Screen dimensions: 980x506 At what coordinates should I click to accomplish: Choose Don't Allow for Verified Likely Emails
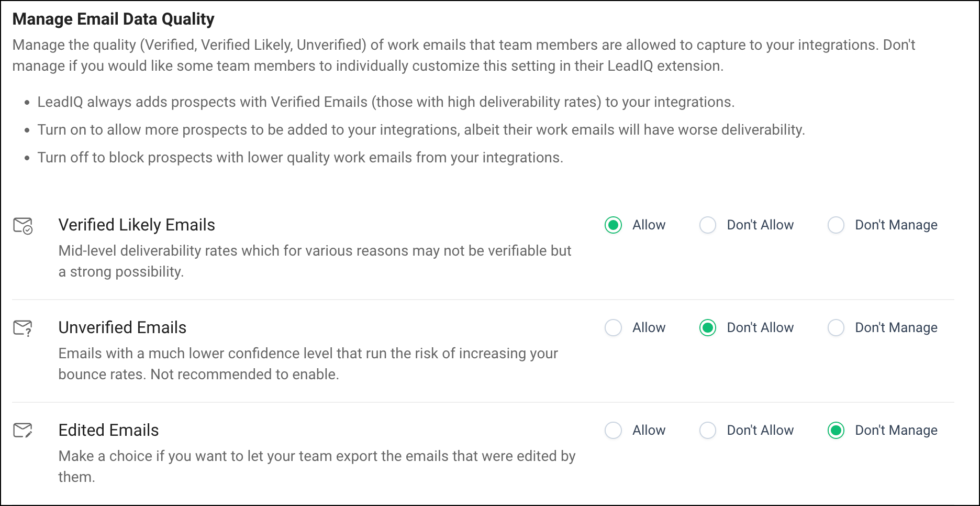tap(708, 225)
